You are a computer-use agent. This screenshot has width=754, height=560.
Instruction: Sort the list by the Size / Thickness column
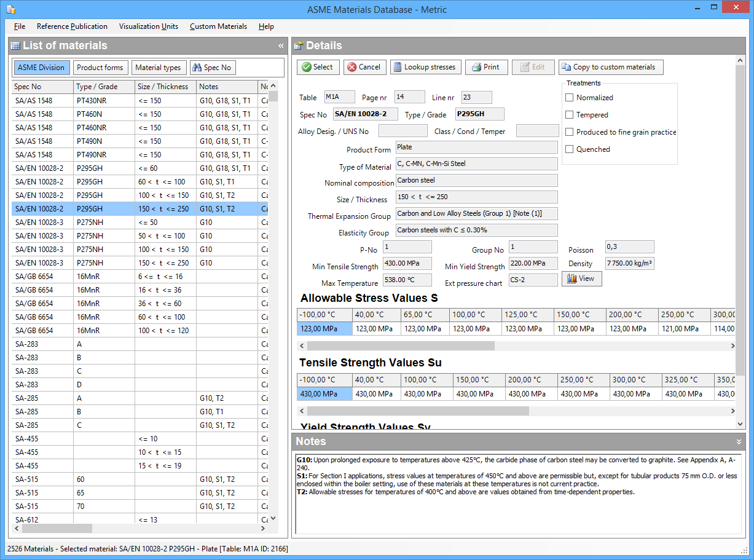pyautogui.click(x=166, y=87)
